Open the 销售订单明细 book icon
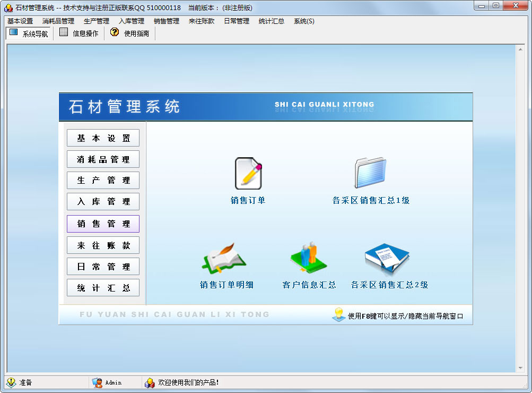This screenshot has height=393, width=532. pos(225,259)
